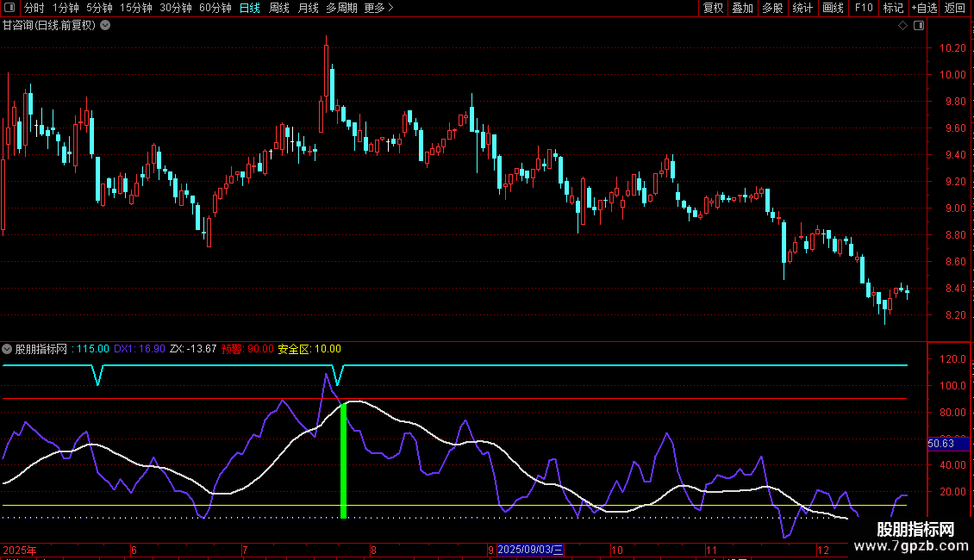Screen dimensions: 974x560
Task: Select the 60分钟 period
Action: click(x=215, y=8)
